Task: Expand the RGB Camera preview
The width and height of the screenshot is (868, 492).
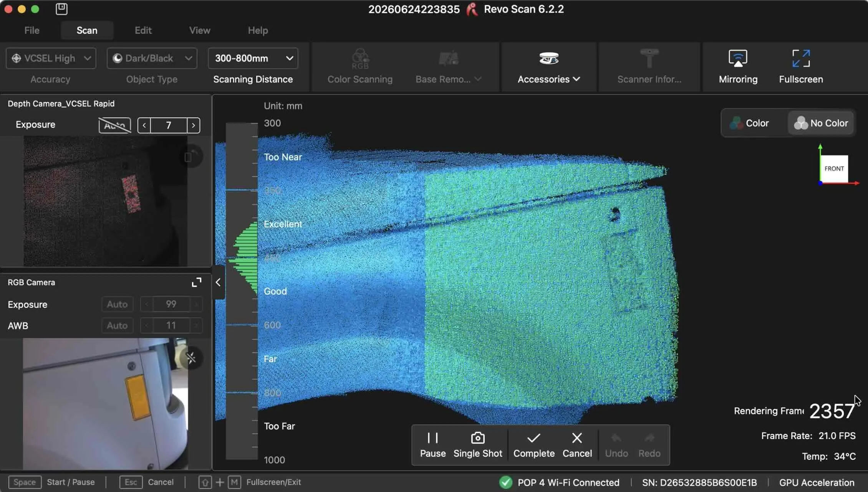Action: (196, 282)
